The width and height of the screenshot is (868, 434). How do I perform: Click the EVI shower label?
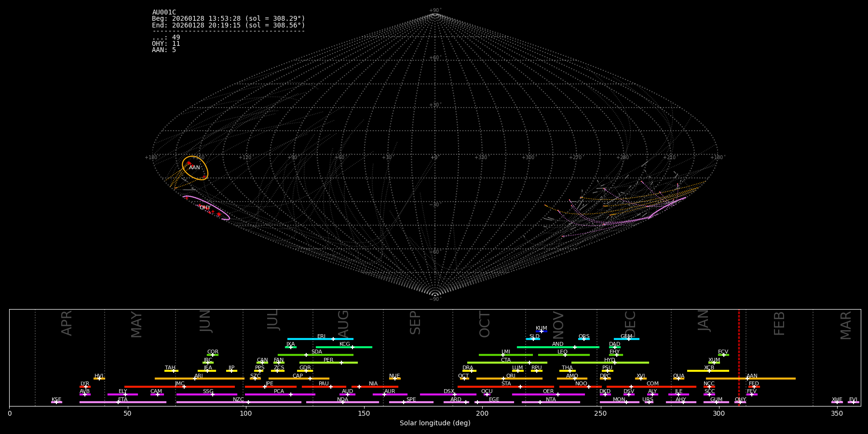(853, 400)
